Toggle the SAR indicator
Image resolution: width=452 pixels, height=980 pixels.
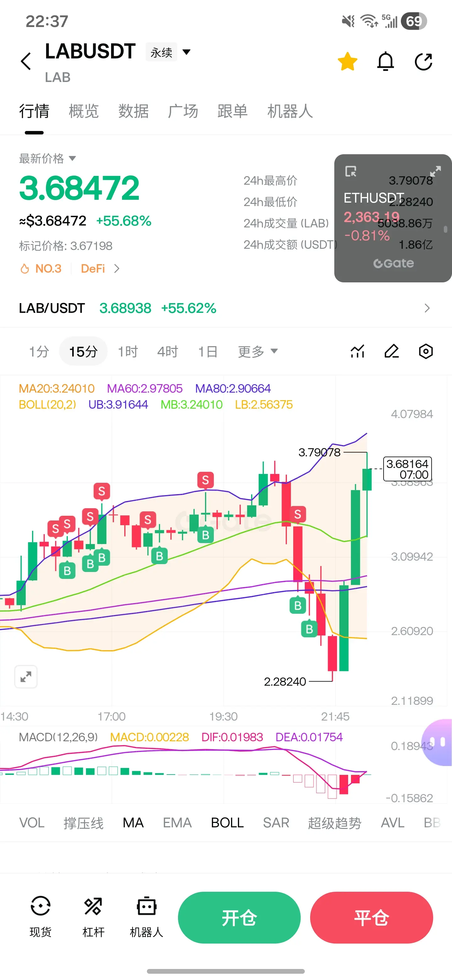click(276, 823)
